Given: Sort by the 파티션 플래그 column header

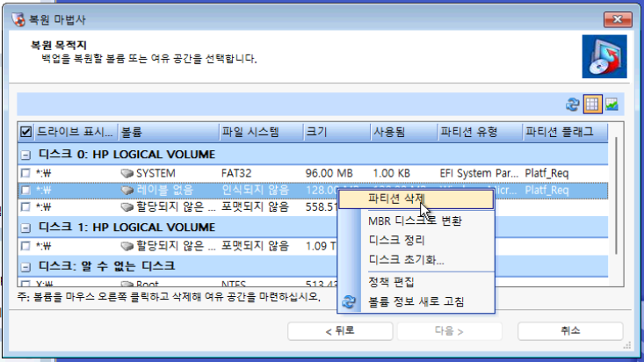Looking at the screenshot, I should point(565,133).
